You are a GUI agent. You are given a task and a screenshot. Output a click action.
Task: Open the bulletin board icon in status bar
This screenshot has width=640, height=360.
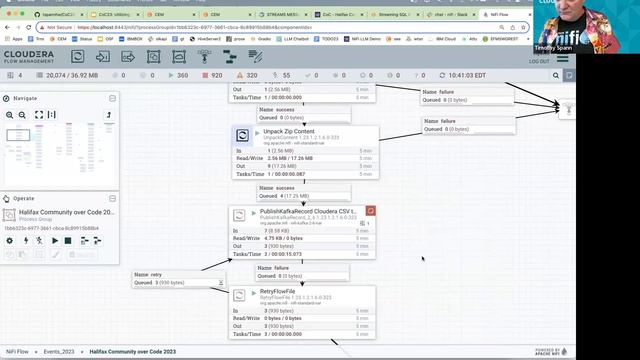tap(569, 76)
